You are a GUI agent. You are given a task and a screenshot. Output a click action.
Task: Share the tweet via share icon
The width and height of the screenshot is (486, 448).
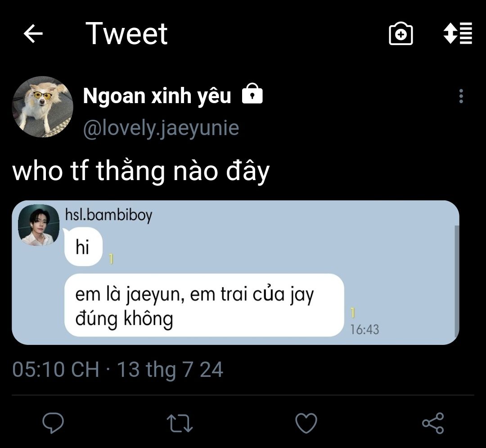(x=433, y=423)
